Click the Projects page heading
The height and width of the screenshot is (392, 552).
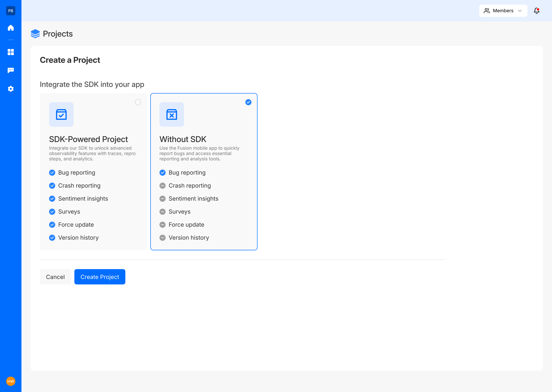(x=58, y=34)
